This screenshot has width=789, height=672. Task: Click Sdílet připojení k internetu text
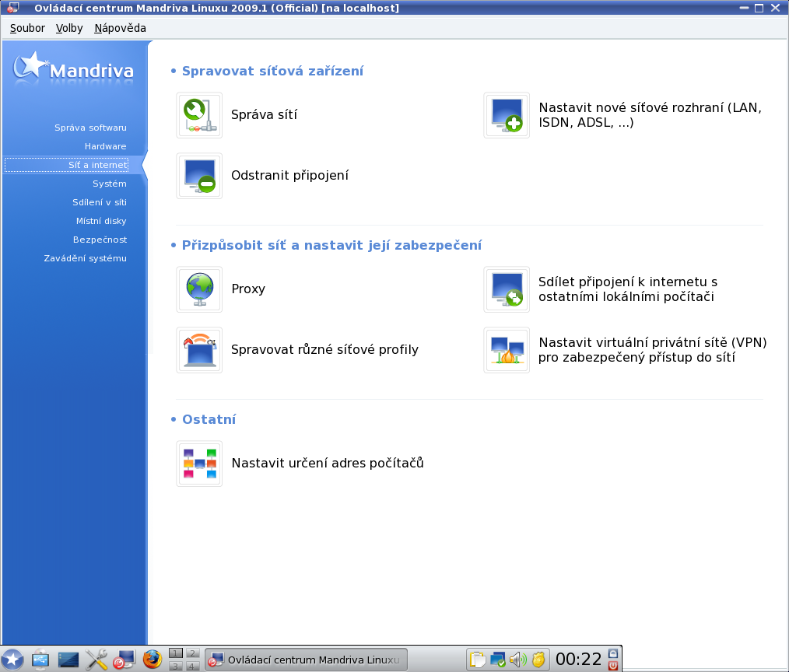coord(627,289)
